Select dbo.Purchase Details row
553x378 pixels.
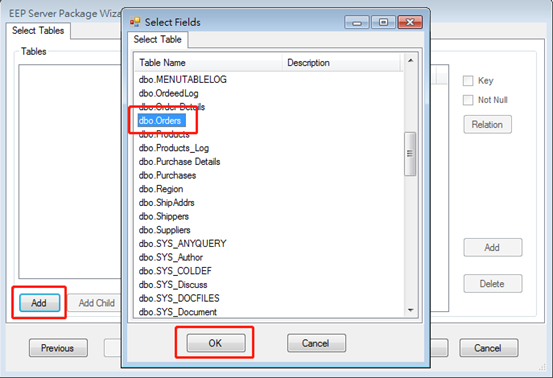pyautogui.click(x=179, y=161)
